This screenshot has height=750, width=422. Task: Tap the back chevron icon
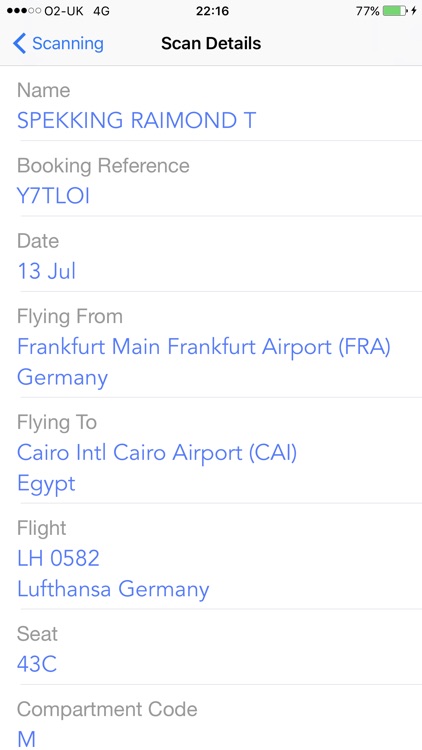pos(19,44)
